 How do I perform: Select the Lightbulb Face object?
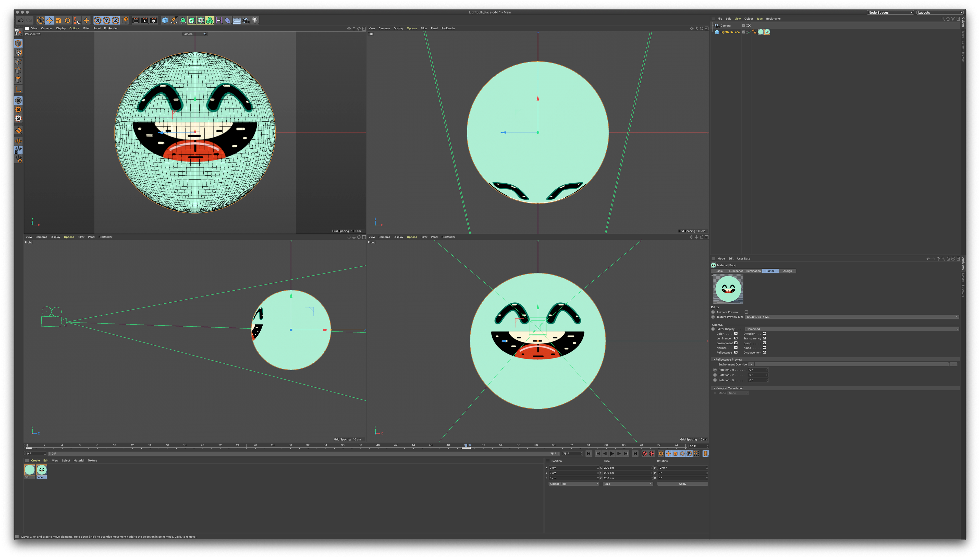point(730,32)
